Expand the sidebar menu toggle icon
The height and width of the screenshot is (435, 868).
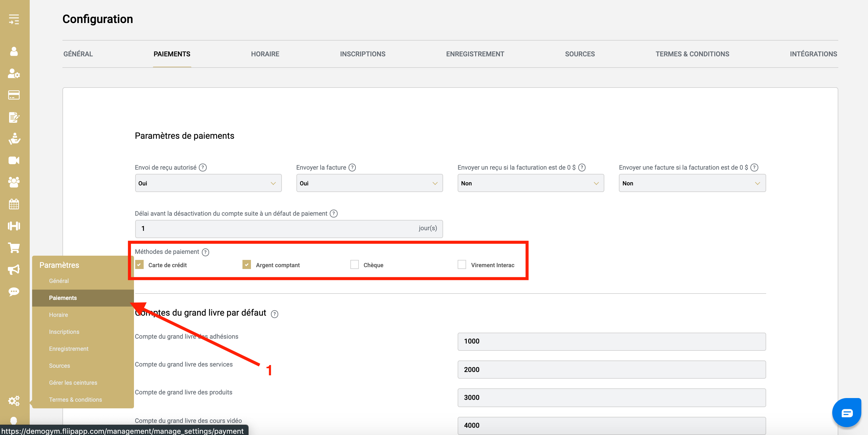(x=14, y=19)
